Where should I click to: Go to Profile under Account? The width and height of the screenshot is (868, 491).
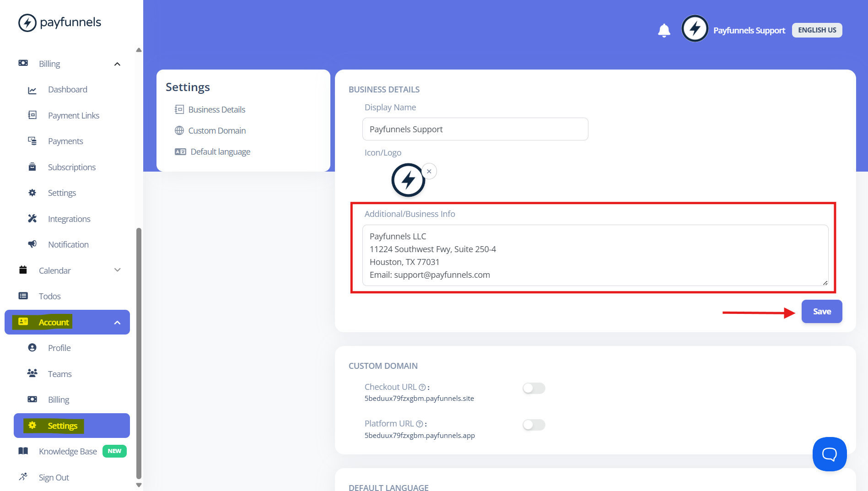tap(59, 348)
